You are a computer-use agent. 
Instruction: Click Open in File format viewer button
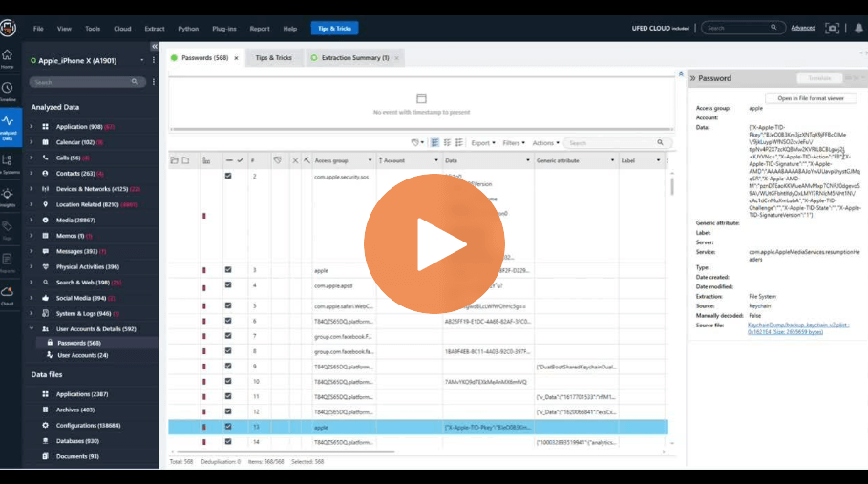(x=810, y=98)
